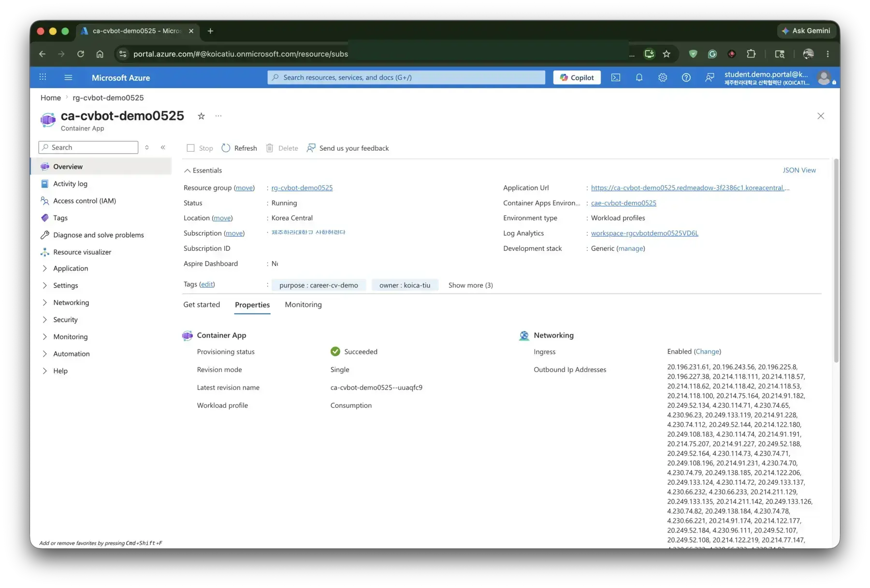Open the notifications bell

(x=639, y=77)
